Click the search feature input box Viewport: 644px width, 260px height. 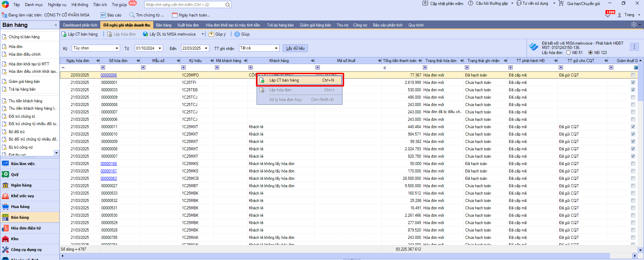pyautogui.click(x=184, y=5)
